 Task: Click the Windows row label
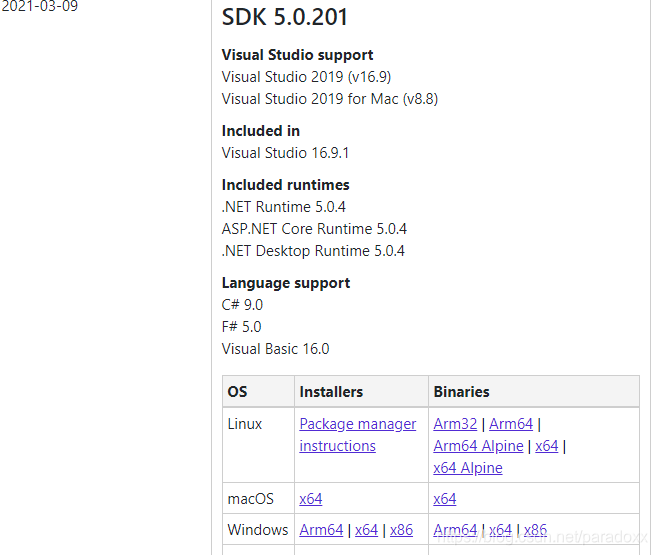click(x=258, y=530)
